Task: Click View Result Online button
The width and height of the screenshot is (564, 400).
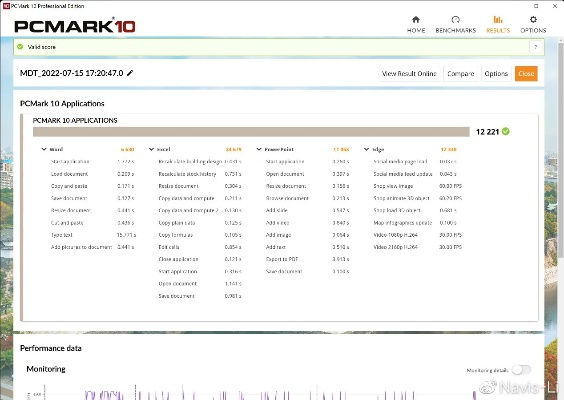Action: tap(409, 74)
